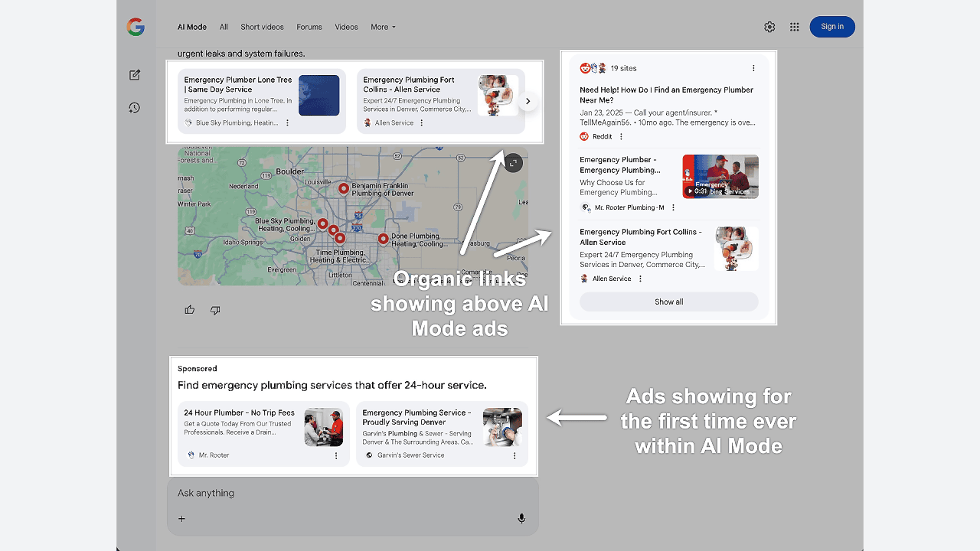Switch to the Short videos tab

coord(262,27)
